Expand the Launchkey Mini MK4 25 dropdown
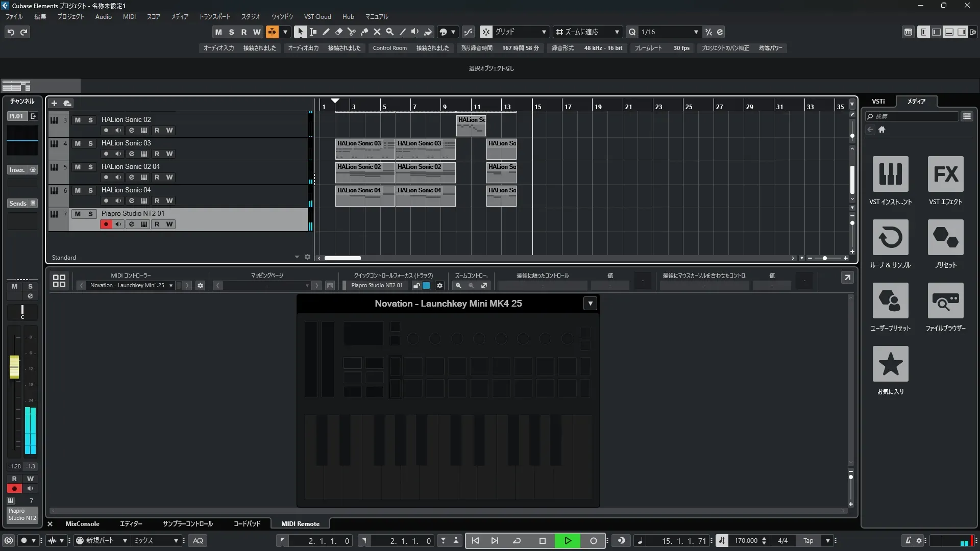Image resolution: width=980 pixels, height=551 pixels. pyautogui.click(x=590, y=304)
